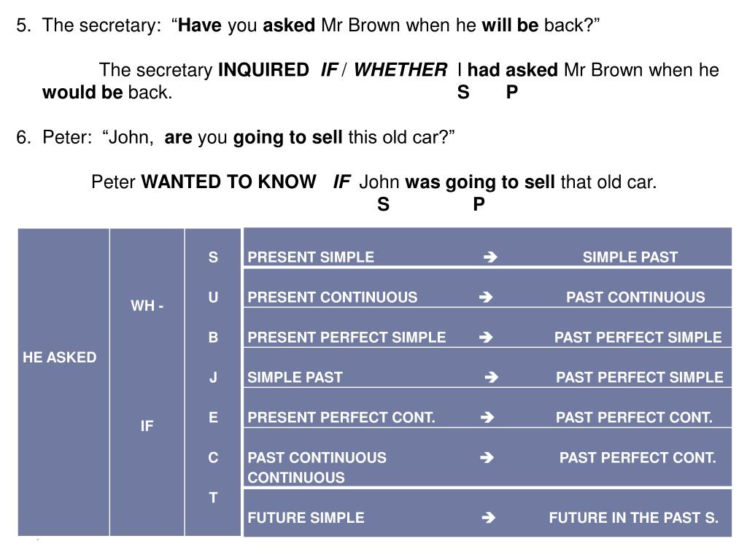Screen dimensions: 747x560
Task: Select the HE ASKED table cell
Action: coord(60,357)
